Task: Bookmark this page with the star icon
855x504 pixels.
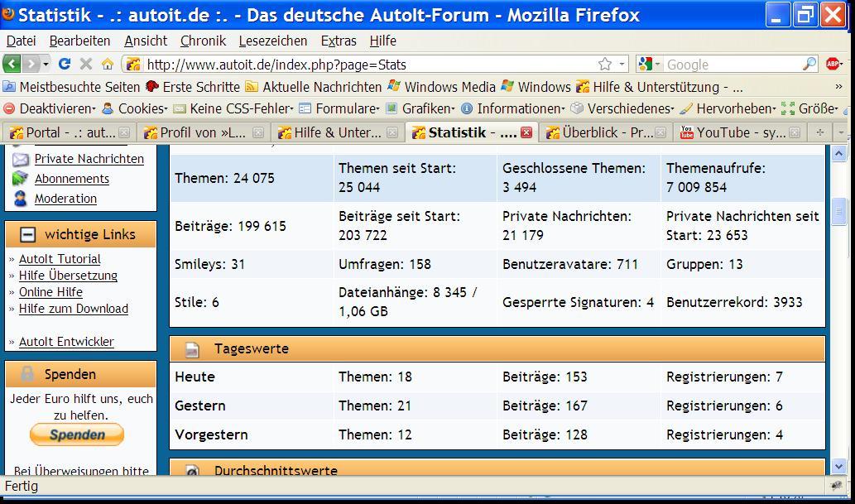Action: (605, 64)
